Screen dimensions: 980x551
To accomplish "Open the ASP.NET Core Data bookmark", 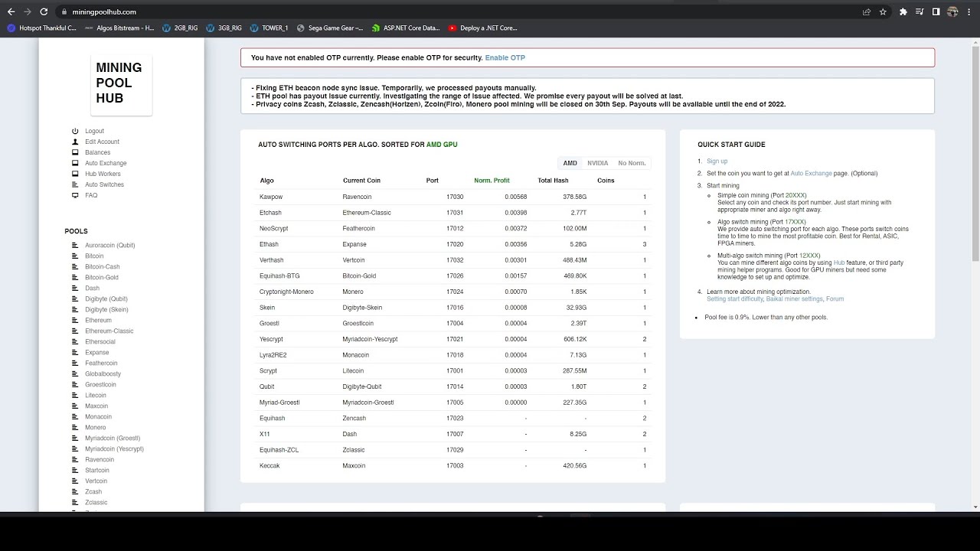I will [406, 28].
